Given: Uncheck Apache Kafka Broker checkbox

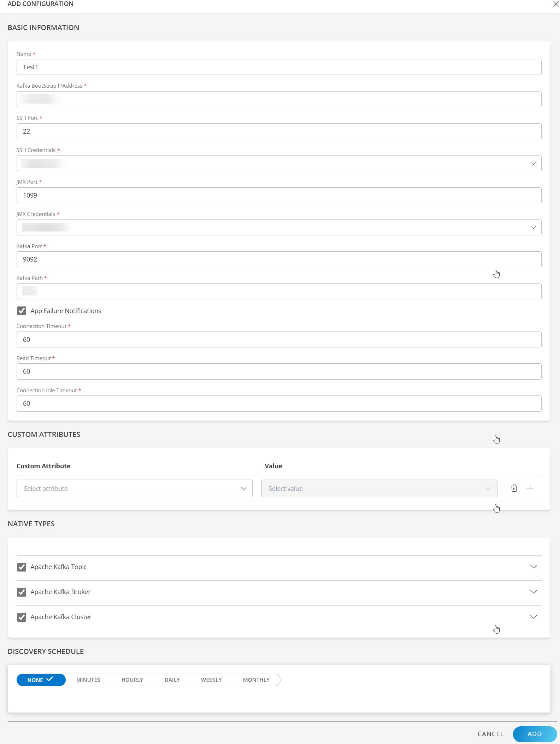Looking at the screenshot, I should click(x=22, y=592).
